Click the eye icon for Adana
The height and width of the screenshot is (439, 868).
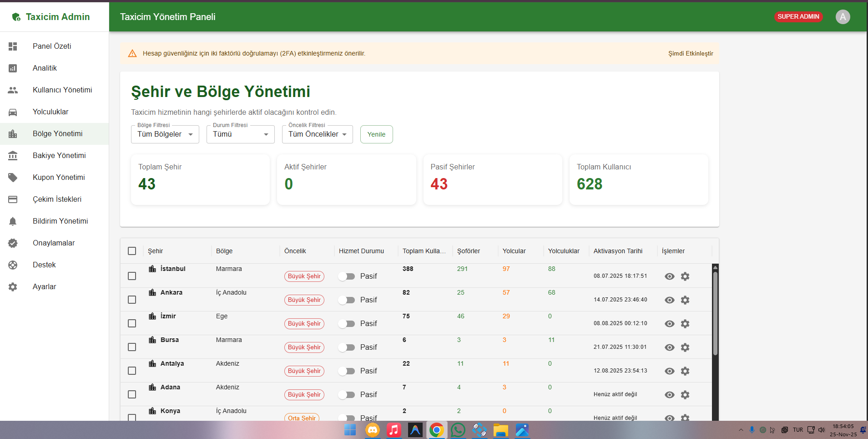coord(669,395)
